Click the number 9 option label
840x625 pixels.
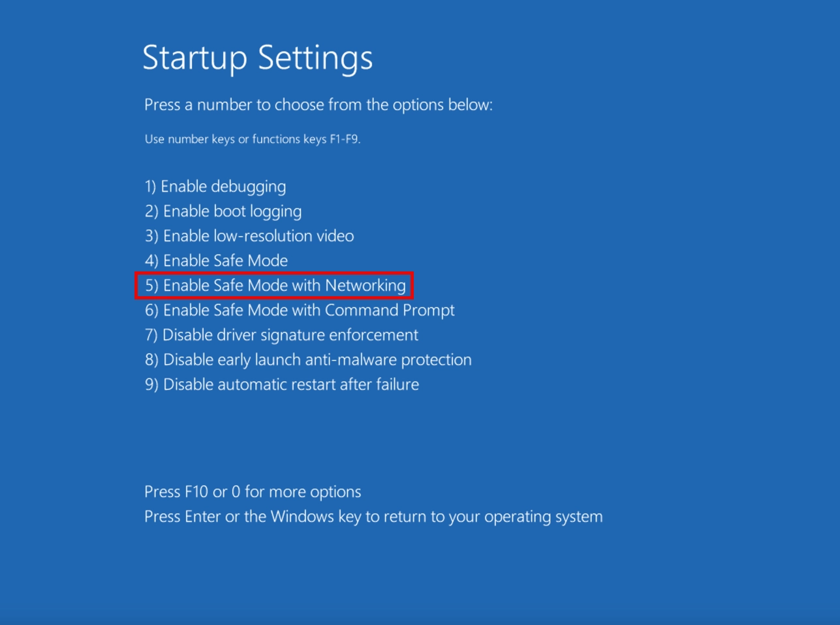pyautogui.click(x=149, y=384)
